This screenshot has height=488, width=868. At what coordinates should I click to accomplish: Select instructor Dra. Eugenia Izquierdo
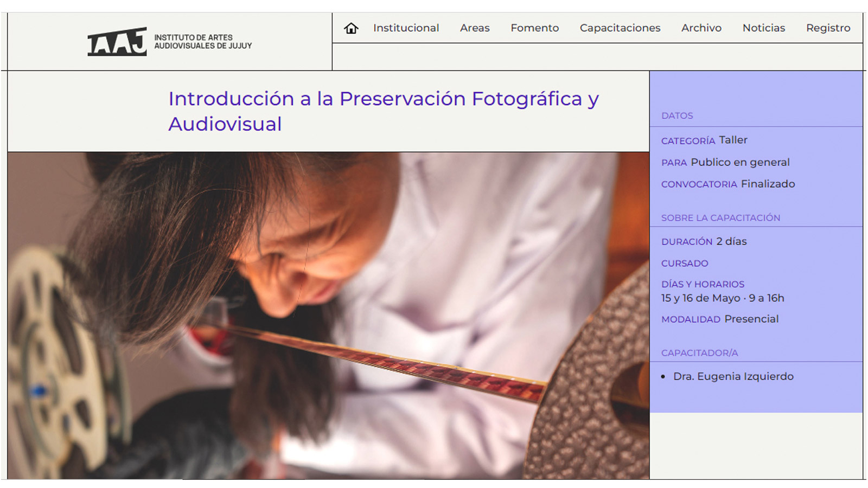pyautogui.click(x=733, y=376)
